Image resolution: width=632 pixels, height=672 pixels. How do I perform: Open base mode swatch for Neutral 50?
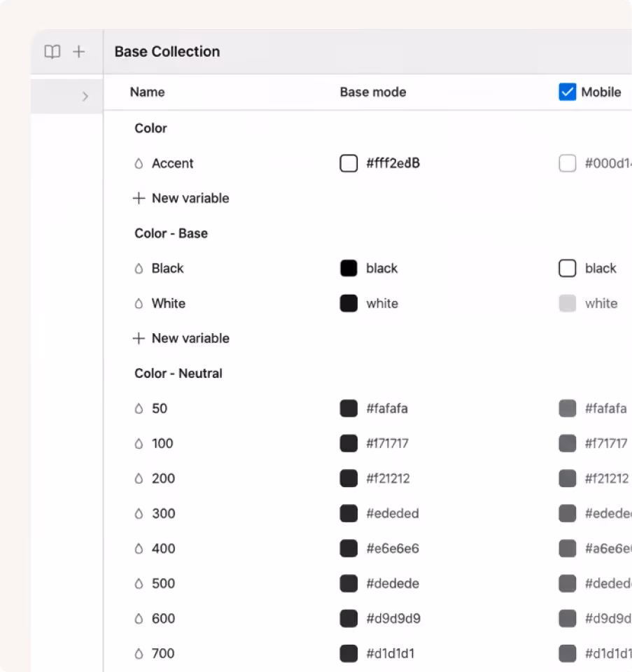tap(349, 408)
